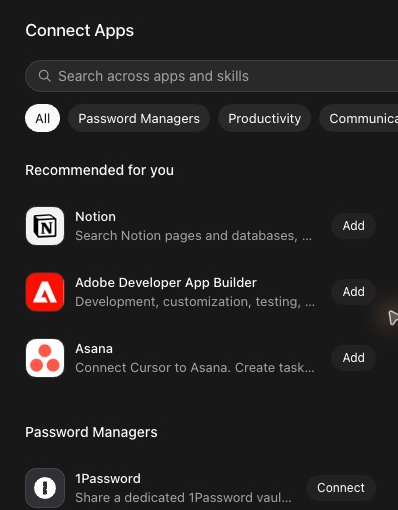
Task: Filter by Productivity category
Action: tap(265, 118)
